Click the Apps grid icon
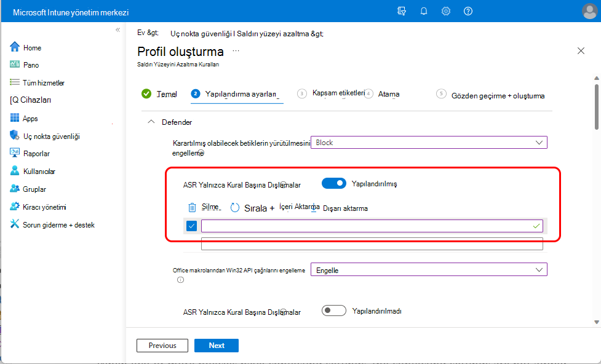This screenshot has height=364, width=601. (x=15, y=117)
